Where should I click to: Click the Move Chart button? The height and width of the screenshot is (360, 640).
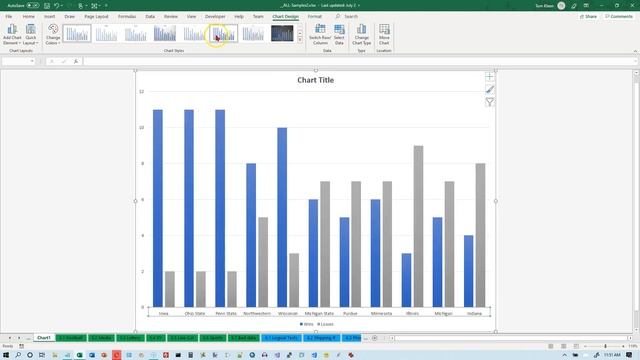(x=384, y=34)
